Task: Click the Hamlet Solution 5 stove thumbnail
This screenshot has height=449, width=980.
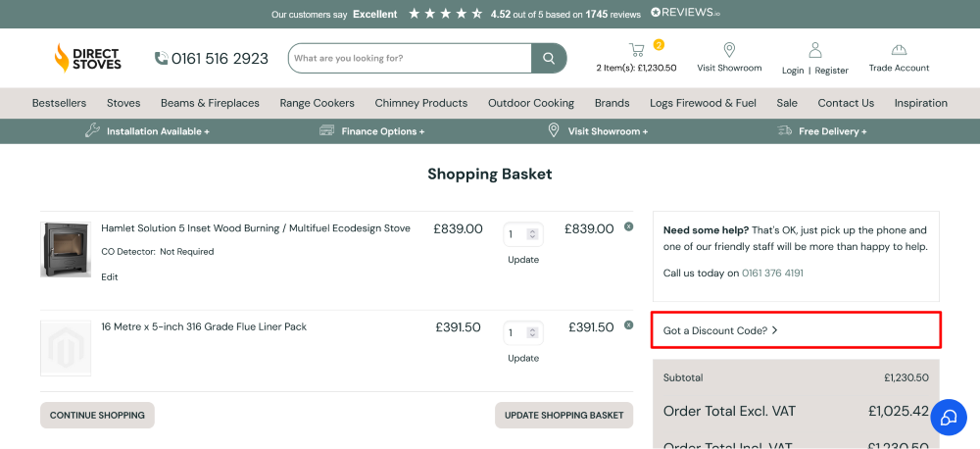Action: (x=66, y=250)
